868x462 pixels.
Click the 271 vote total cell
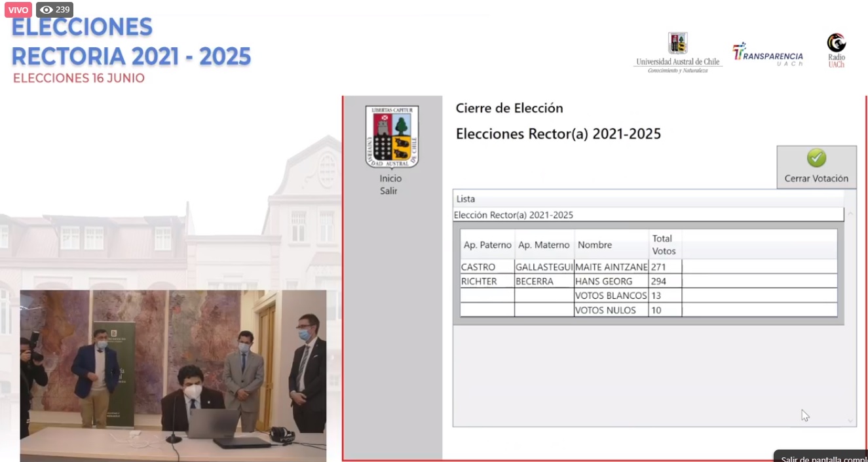[665, 267]
